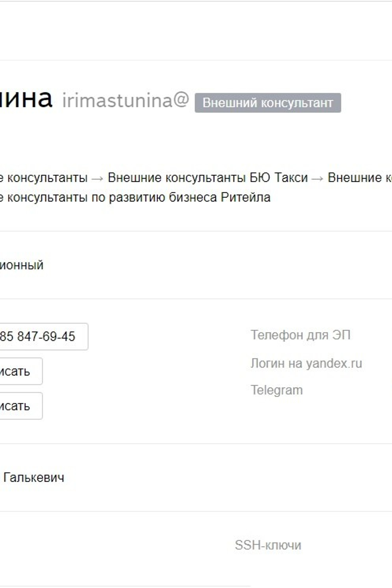Click the Telegram field label
Viewport: 392px width, 588px height.
(x=276, y=390)
